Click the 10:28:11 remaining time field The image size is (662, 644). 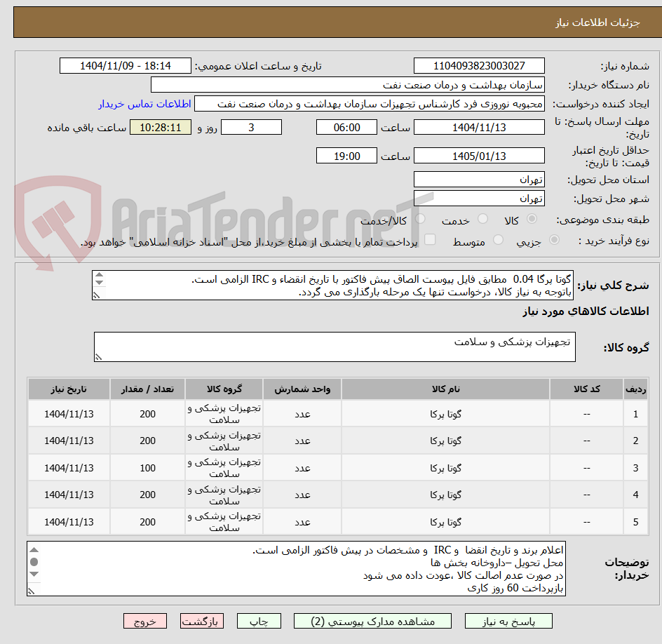[161, 127]
